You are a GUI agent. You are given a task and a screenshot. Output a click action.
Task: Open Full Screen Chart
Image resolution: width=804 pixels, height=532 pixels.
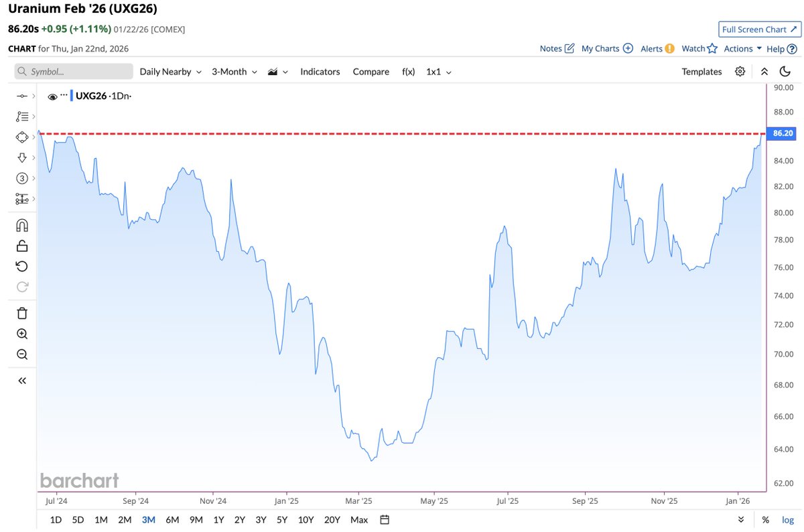coord(759,29)
